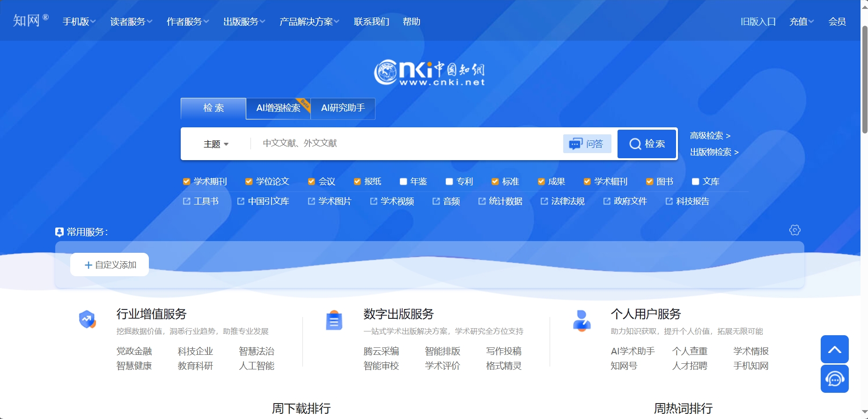Uncheck 学术期刊 checkbox
The width and height of the screenshot is (868, 419).
coord(186,182)
